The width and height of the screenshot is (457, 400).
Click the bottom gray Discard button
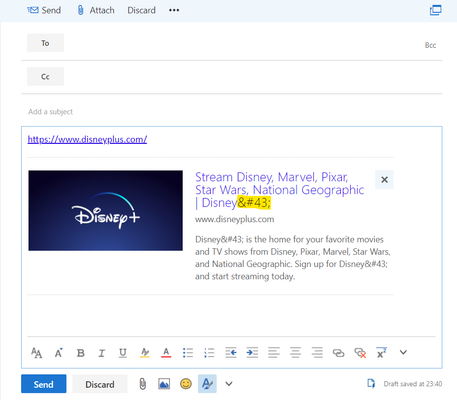pyautogui.click(x=100, y=384)
